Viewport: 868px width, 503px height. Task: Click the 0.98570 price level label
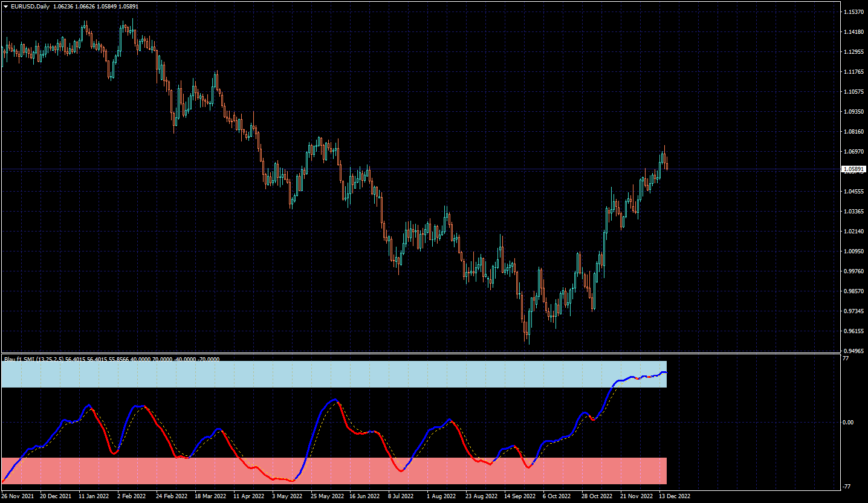coord(853,291)
